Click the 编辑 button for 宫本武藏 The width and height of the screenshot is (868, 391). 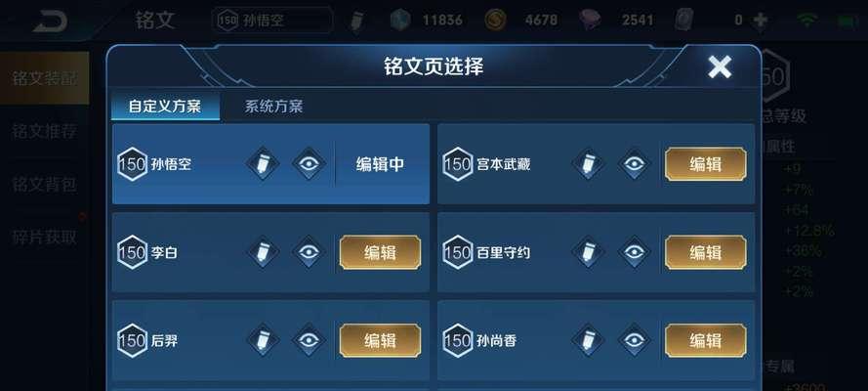[705, 164]
